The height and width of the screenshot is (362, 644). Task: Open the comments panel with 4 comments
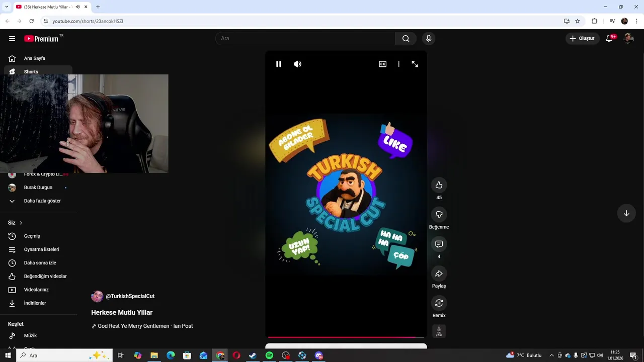click(439, 244)
